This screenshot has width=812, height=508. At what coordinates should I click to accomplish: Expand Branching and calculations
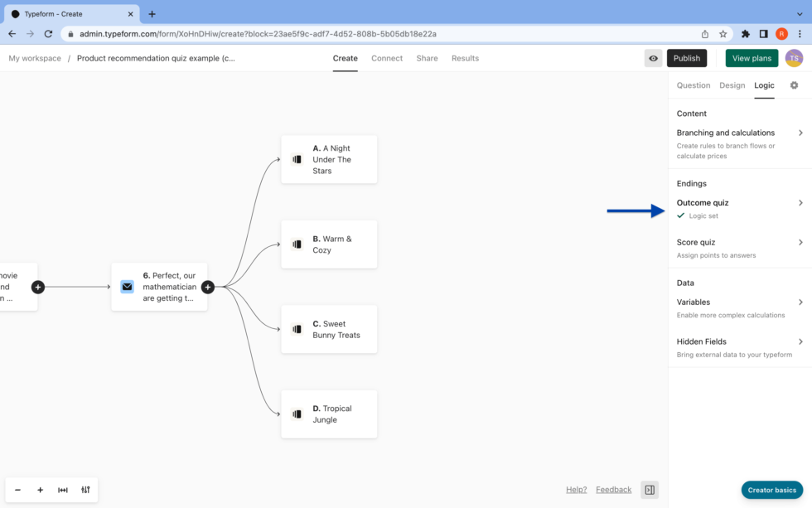click(x=739, y=133)
